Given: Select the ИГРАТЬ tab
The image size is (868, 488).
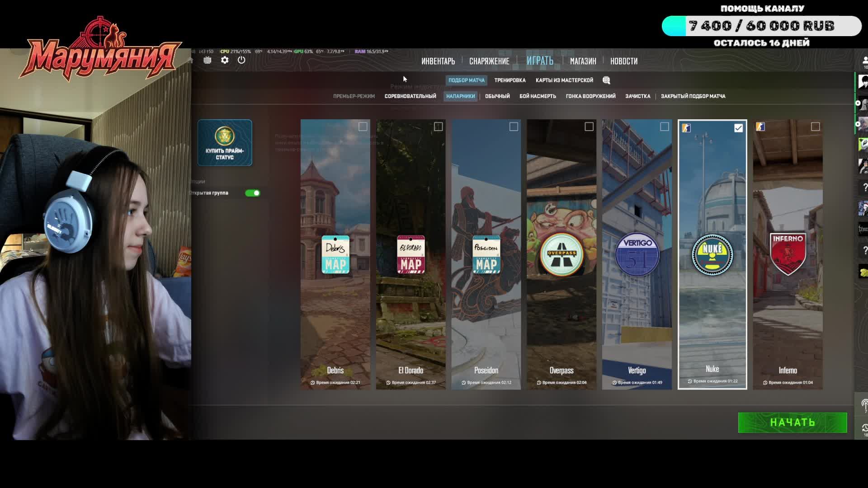Looking at the screenshot, I should click(540, 61).
